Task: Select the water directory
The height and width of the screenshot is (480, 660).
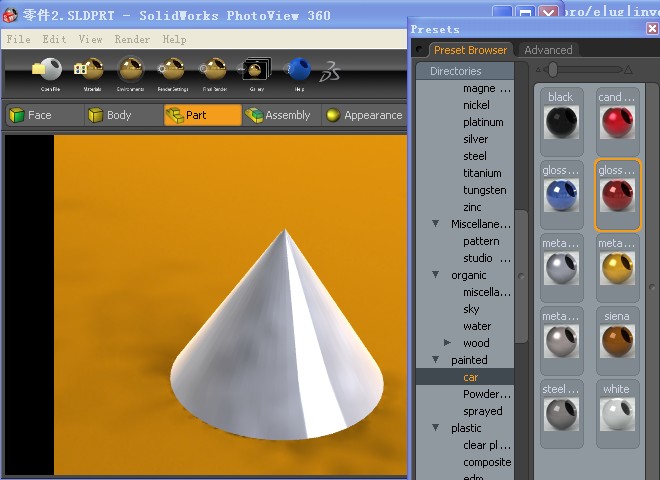Action: tap(477, 326)
